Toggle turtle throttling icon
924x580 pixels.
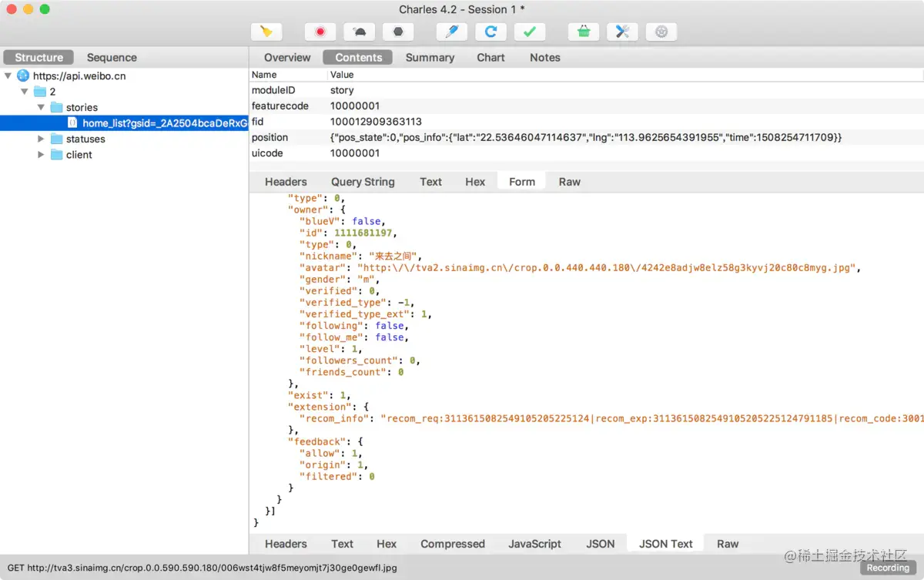tap(359, 32)
